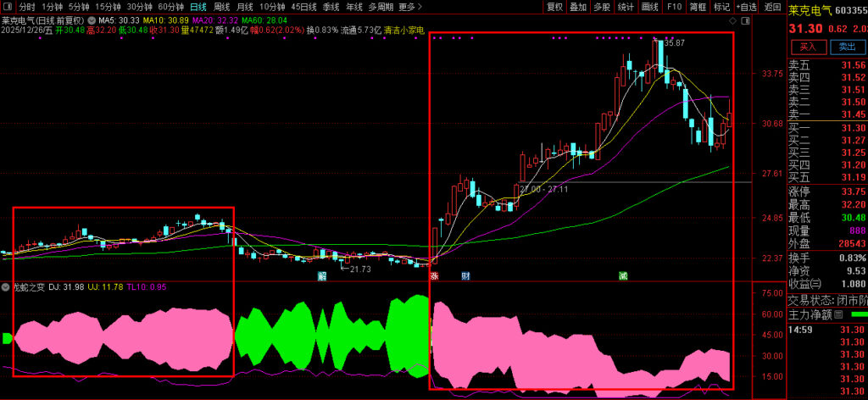Click the 解 marker below the candles

coord(322,276)
